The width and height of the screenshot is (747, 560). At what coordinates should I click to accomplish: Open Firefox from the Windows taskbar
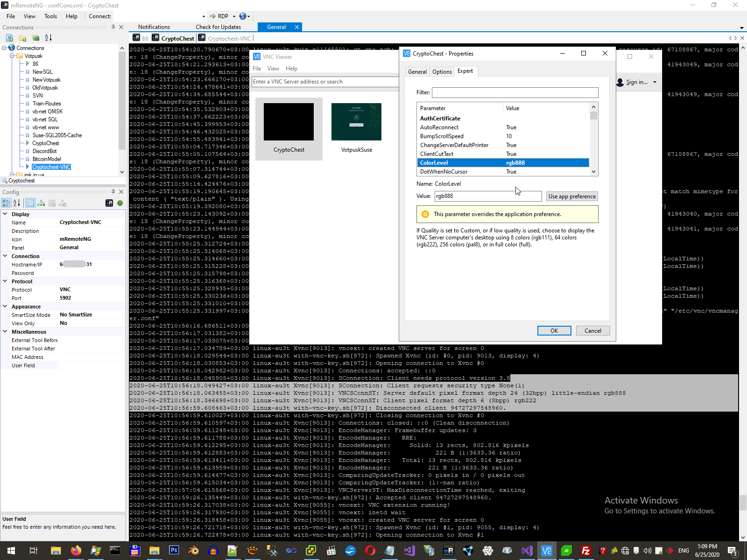(x=76, y=551)
